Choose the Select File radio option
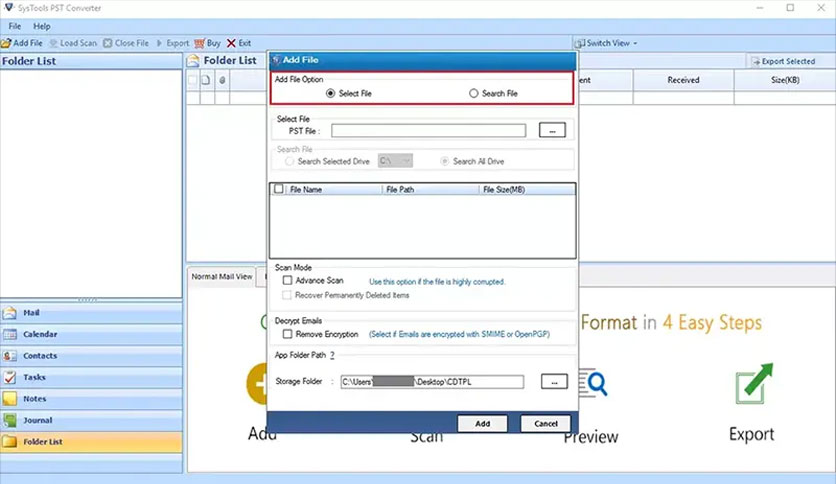Image resolution: width=836 pixels, height=484 pixels. pyautogui.click(x=331, y=93)
